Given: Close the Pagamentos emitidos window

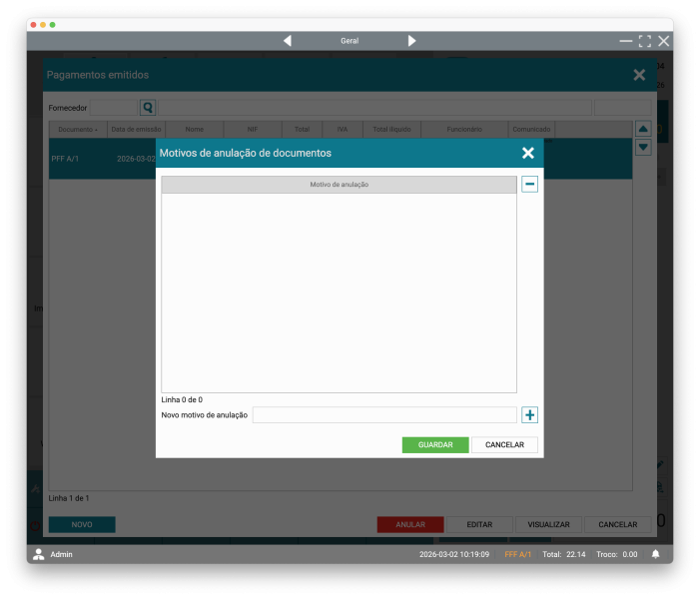Looking at the screenshot, I should click(x=639, y=75).
